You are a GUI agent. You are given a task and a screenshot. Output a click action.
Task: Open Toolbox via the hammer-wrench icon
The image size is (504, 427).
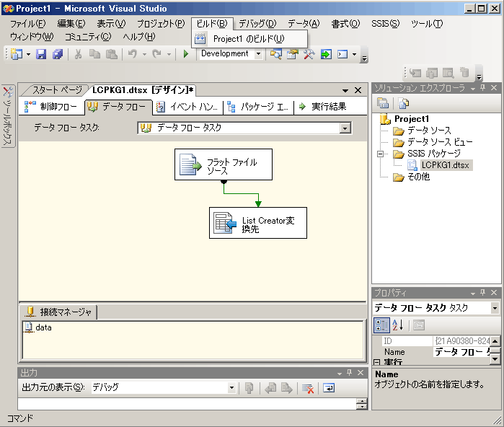309,54
